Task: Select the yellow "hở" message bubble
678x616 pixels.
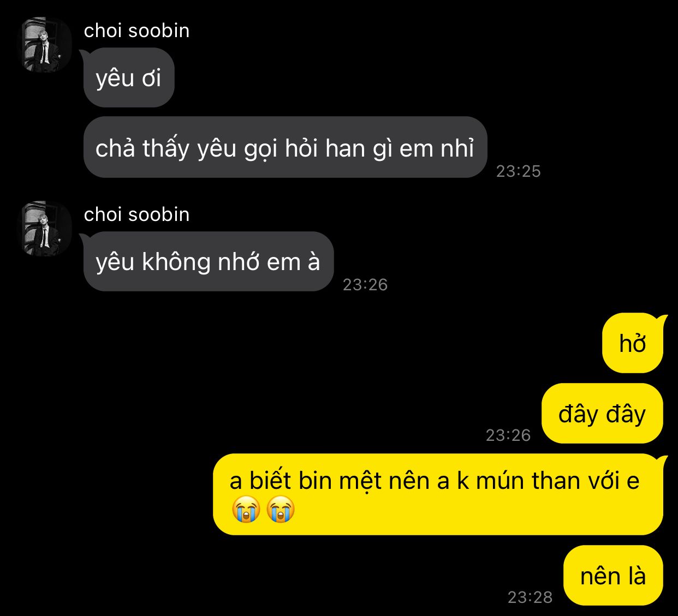Action: 633,343
